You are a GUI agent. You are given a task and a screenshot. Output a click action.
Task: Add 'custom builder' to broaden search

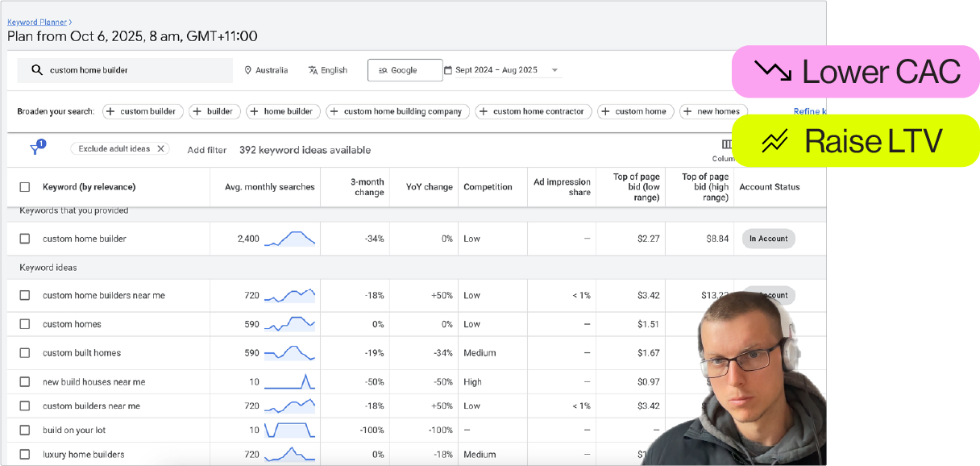(x=141, y=111)
